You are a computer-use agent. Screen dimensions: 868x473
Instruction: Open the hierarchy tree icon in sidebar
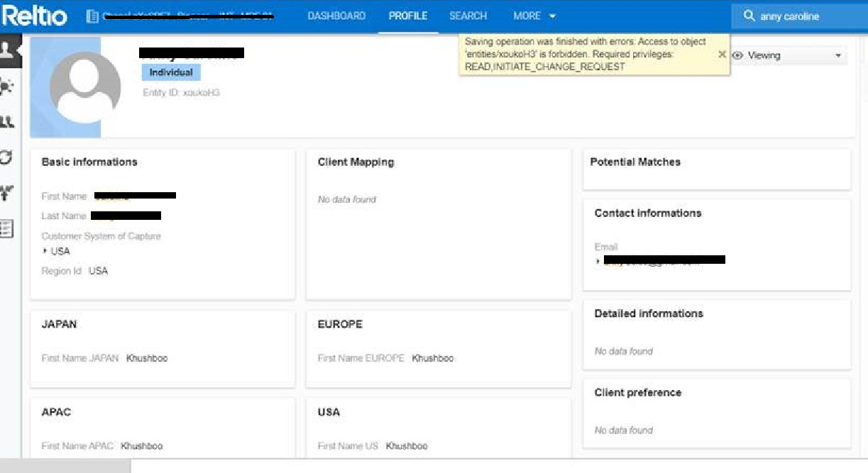(7, 191)
